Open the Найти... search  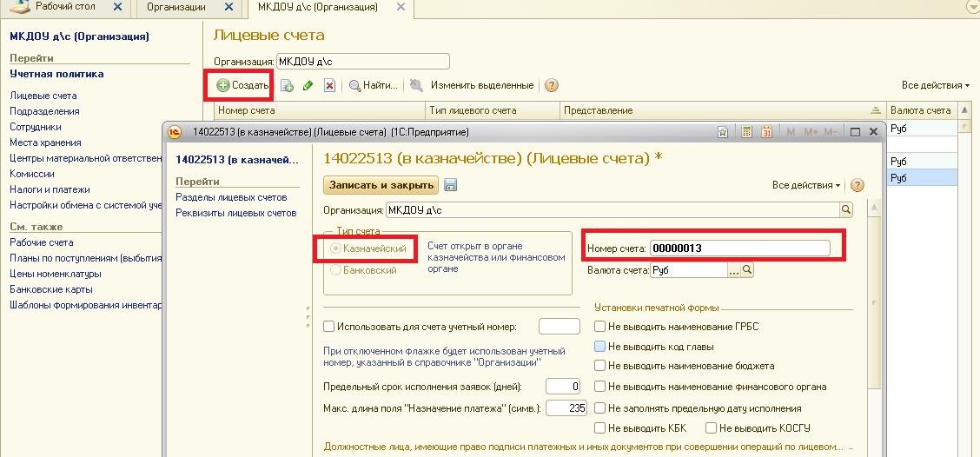[373, 86]
